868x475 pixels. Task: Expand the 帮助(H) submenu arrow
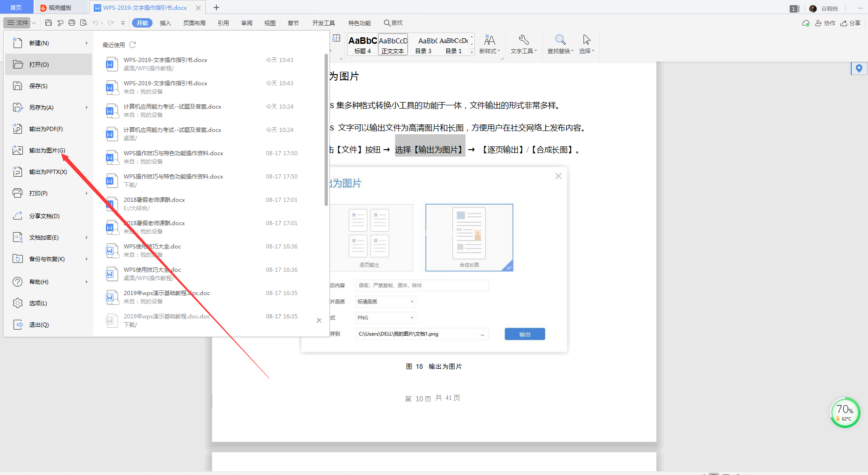[x=86, y=282]
